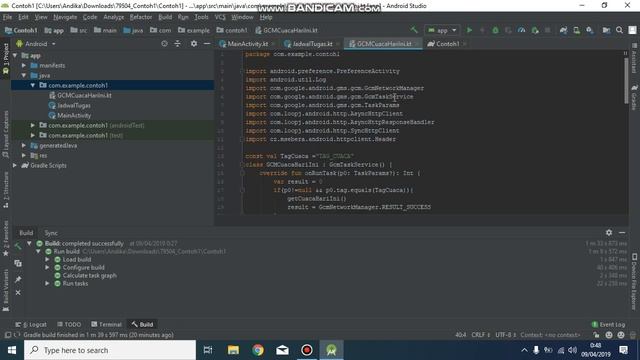640x360 pixels.
Task: Click the Build panel toggle view icon
Action: [x=18, y=263]
